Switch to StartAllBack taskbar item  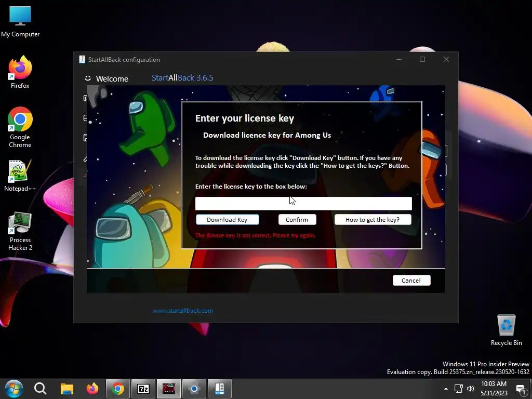tap(220, 389)
